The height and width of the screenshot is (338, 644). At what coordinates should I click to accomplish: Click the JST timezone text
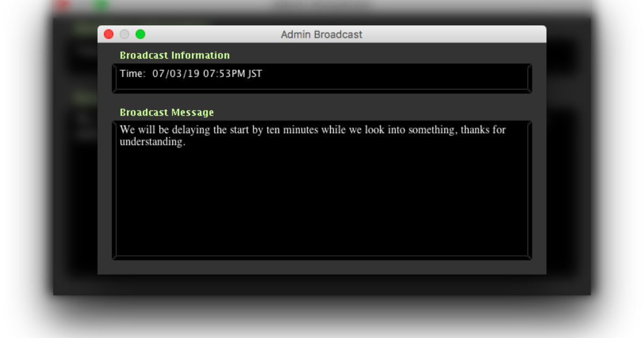coord(255,74)
